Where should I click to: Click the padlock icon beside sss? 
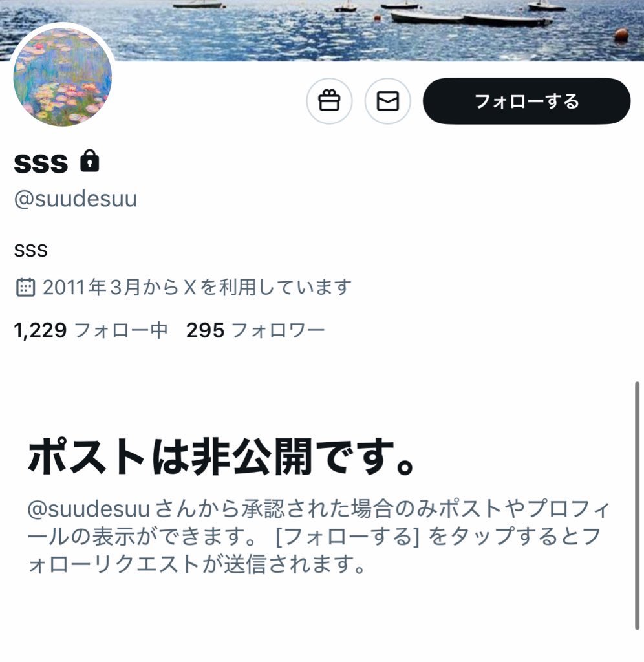[89, 161]
